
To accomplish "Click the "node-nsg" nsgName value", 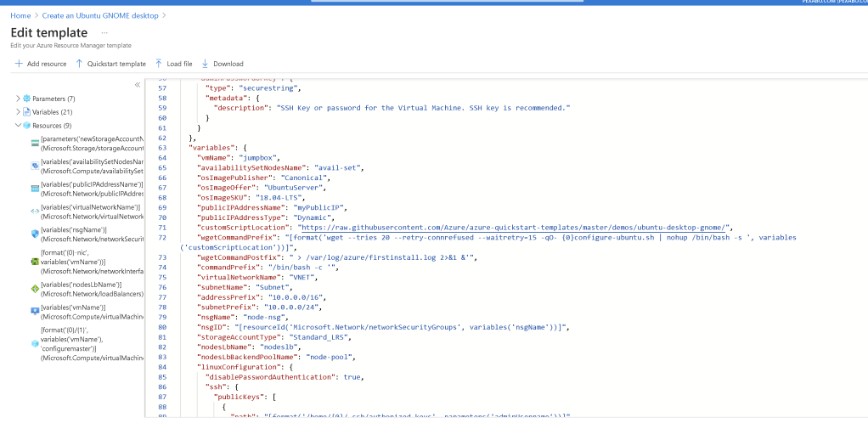I will tap(262, 317).
